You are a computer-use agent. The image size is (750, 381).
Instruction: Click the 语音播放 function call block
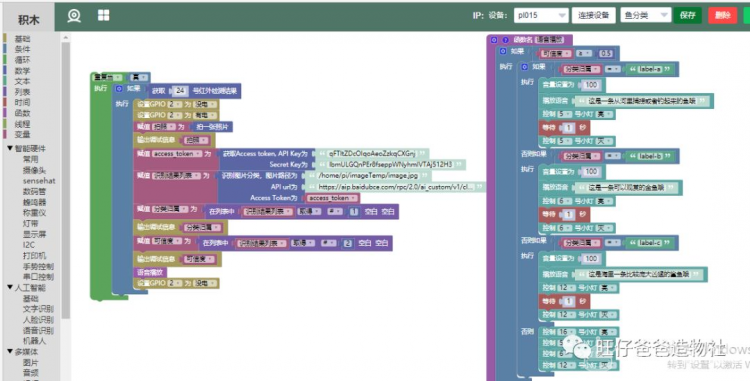[150, 272]
